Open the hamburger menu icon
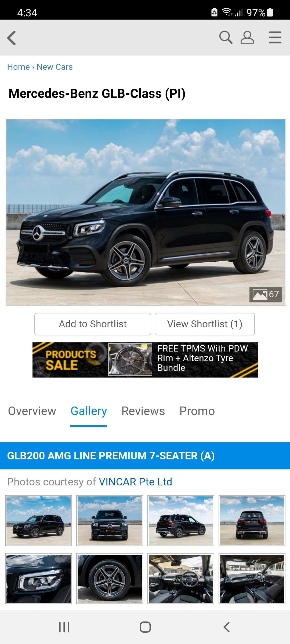 (275, 37)
